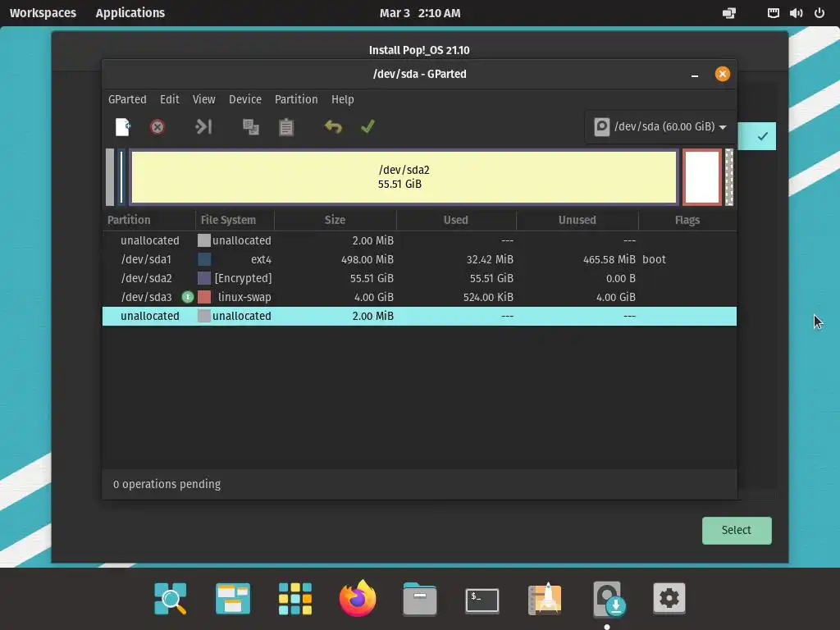The width and height of the screenshot is (840, 630).
Task: Click the display tray icon in top panel
Action: tap(729, 13)
